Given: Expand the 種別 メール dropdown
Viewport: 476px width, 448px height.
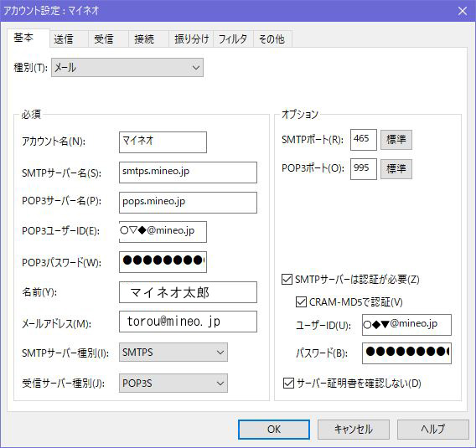Looking at the screenshot, I should click(x=127, y=67).
